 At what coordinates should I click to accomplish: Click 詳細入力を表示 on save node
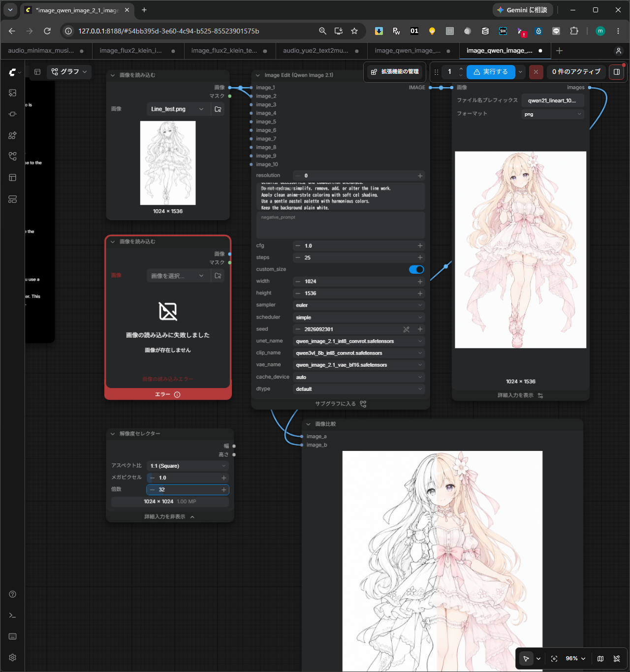tap(520, 395)
